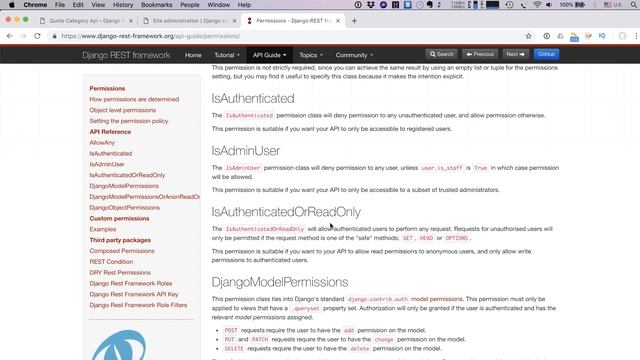Jump to Setting the permission policy

point(129,121)
